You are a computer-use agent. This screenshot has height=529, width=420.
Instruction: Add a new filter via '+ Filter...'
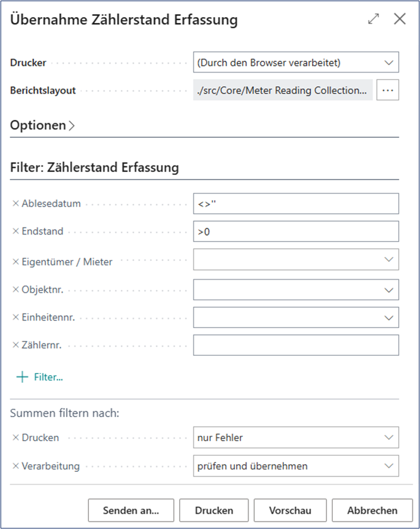pyautogui.click(x=40, y=377)
